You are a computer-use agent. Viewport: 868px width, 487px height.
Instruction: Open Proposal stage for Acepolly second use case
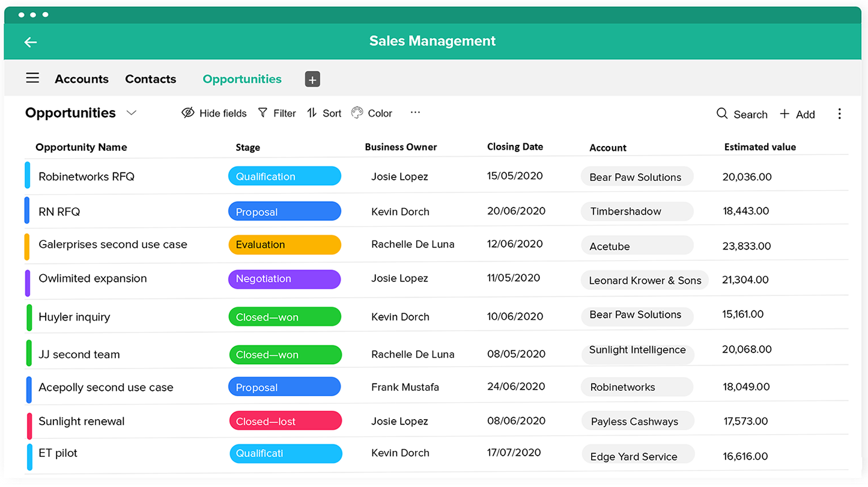[285, 387]
